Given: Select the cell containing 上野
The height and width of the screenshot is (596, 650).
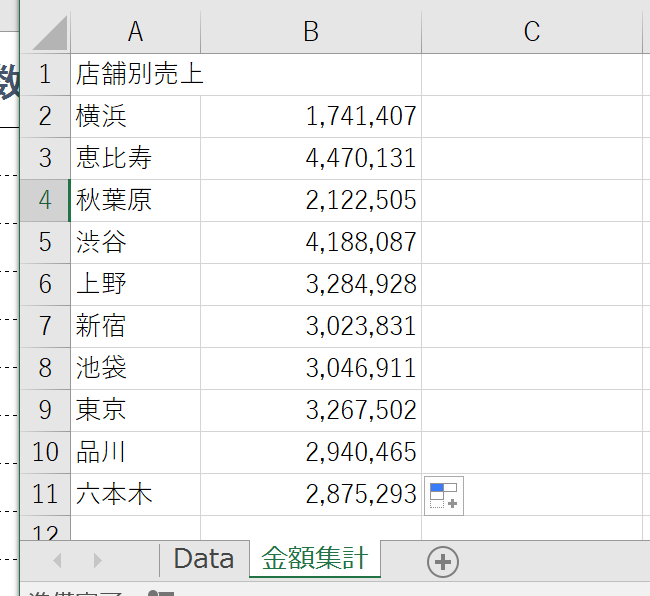Looking at the screenshot, I should 136,284.
